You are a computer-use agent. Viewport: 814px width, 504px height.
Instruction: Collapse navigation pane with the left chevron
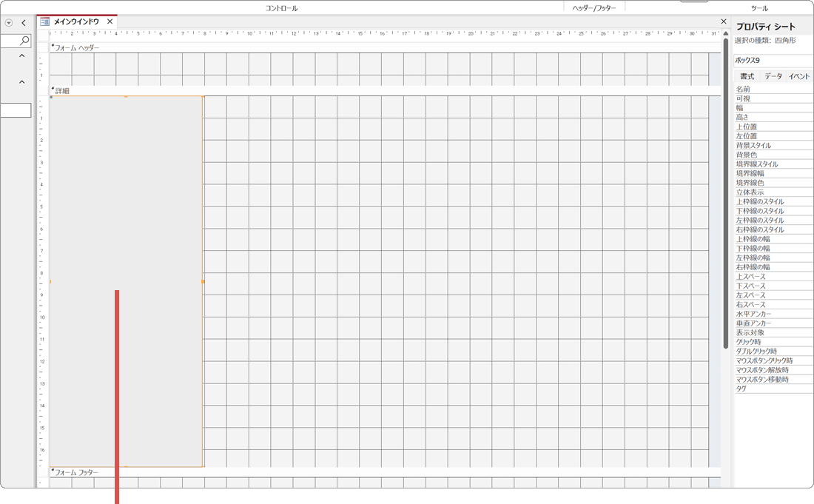[24, 23]
